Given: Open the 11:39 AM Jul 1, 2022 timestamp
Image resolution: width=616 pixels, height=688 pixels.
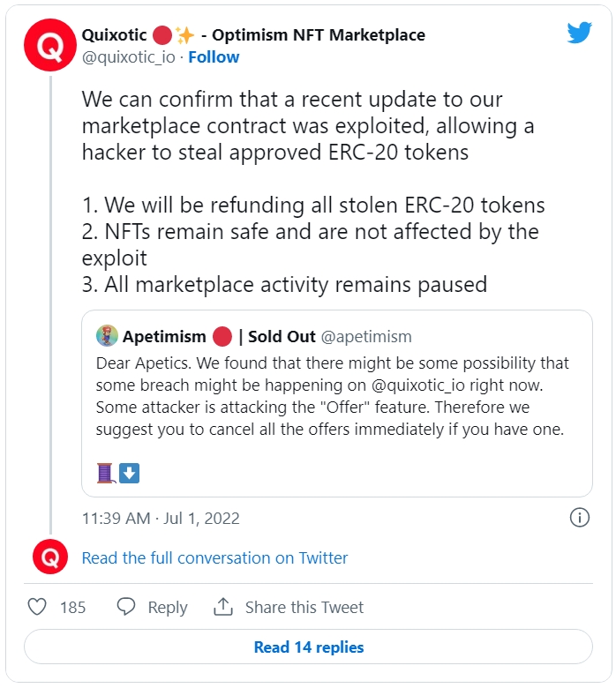Looking at the screenshot, I should tap(161, 518).
